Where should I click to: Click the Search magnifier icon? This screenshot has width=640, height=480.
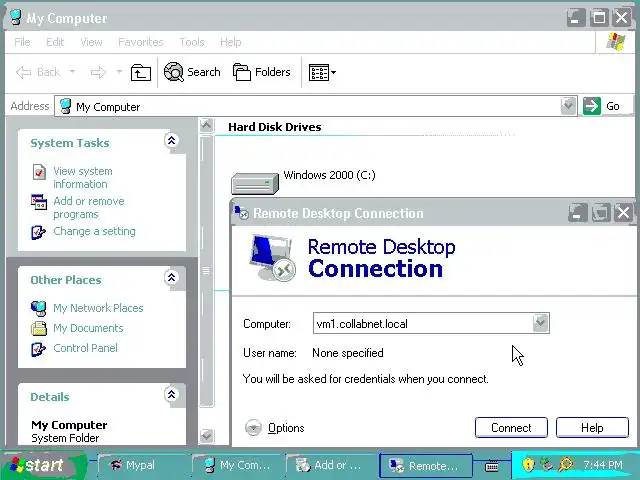point(174,72)
